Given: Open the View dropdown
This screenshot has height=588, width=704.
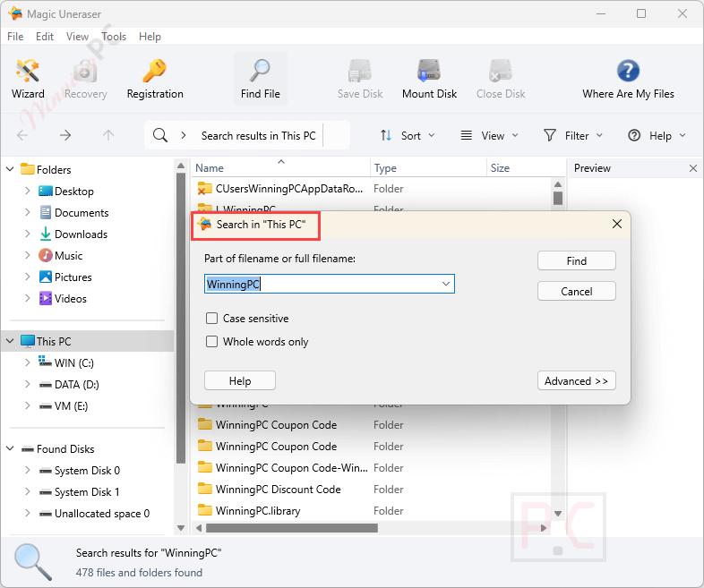Looking at the screenshot, I should pyautogui.click(x=489, y=135).
